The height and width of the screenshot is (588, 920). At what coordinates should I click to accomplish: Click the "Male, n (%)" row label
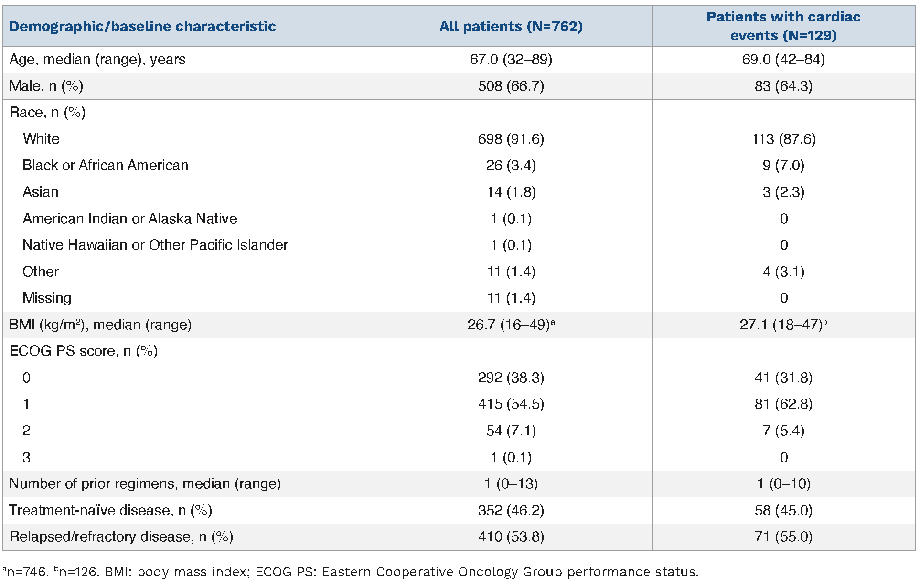[46, 86]
